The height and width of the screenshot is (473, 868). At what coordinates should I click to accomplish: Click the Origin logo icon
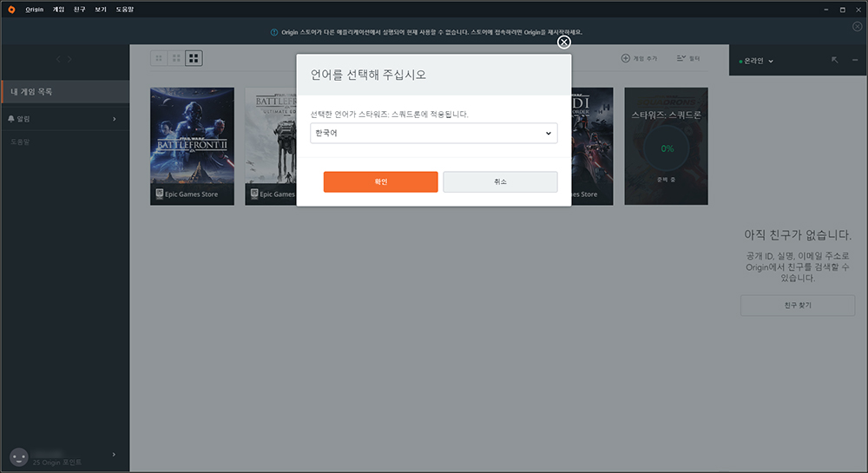tap(11, 10)
